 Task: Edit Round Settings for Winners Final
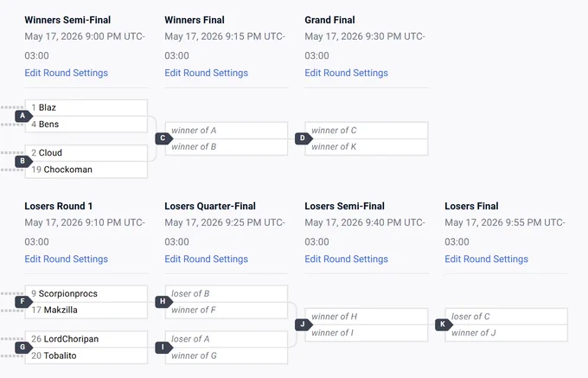207,73
